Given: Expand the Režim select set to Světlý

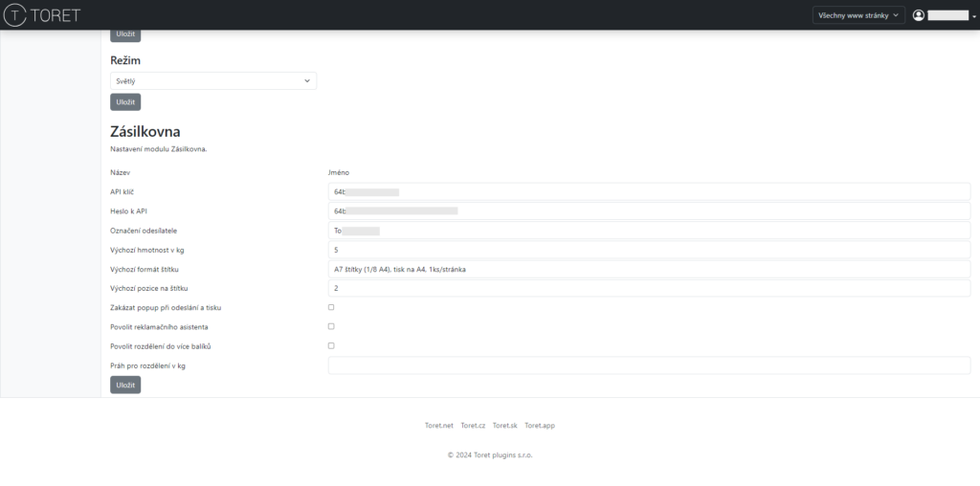Looking at the screenshot, I should click(x=213, y=80).
